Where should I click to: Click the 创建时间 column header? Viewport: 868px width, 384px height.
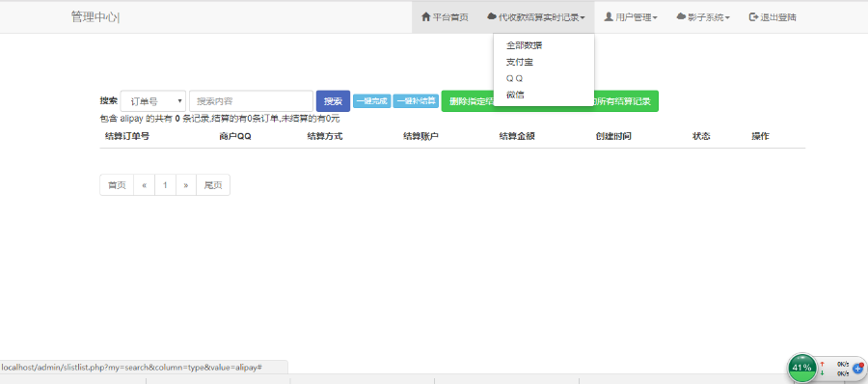click(x=613, y=136)
